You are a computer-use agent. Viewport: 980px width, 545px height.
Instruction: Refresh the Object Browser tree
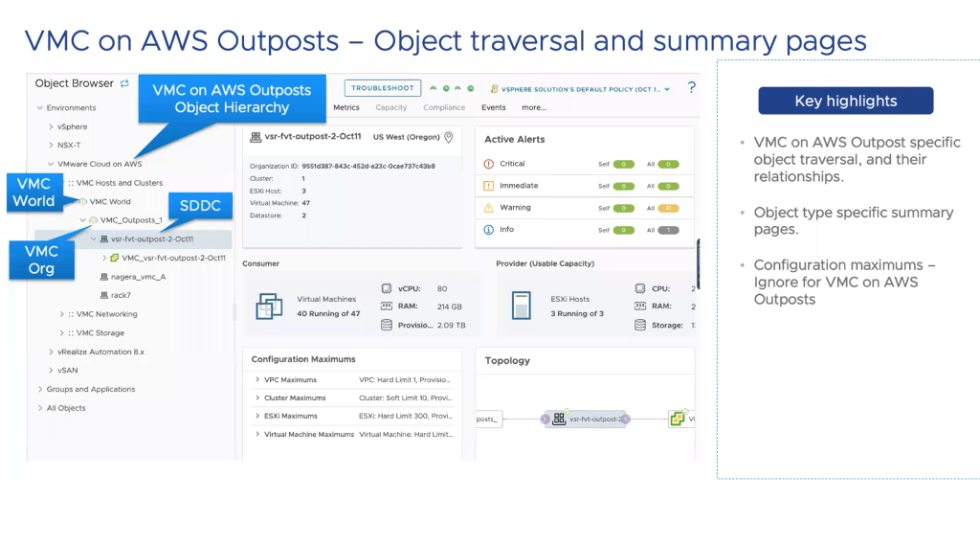coord(125,83)
